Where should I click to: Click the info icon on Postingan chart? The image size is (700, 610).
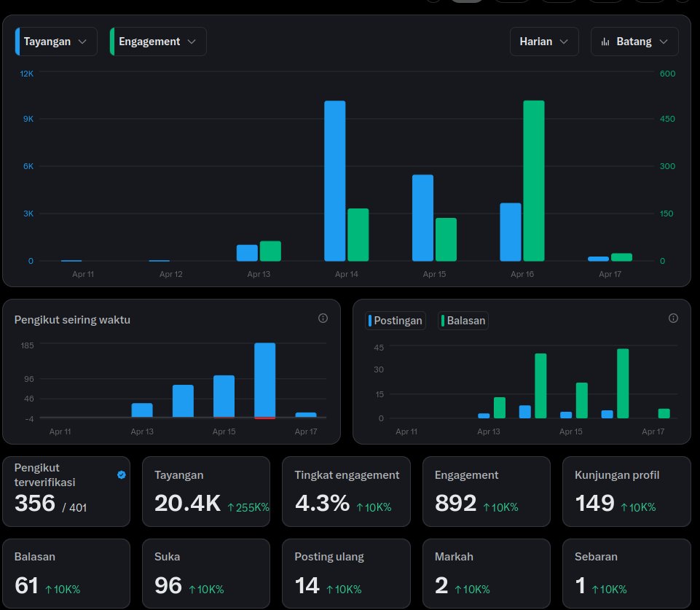pyautogui.click(x=673, y=318)
